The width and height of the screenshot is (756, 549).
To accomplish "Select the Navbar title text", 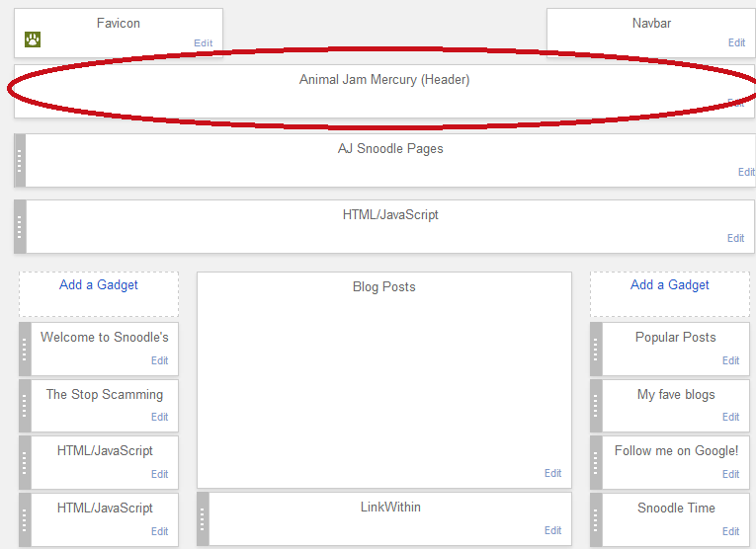I will [651, 23].
